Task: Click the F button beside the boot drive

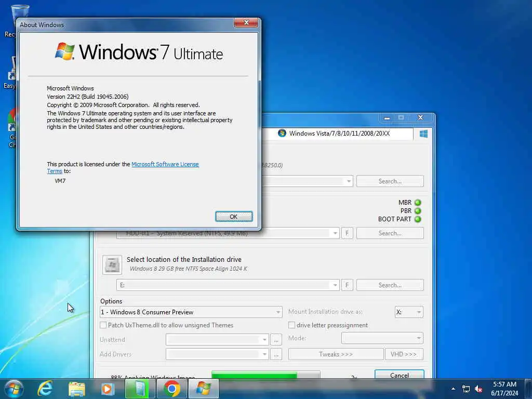Action: coord(347,233)
